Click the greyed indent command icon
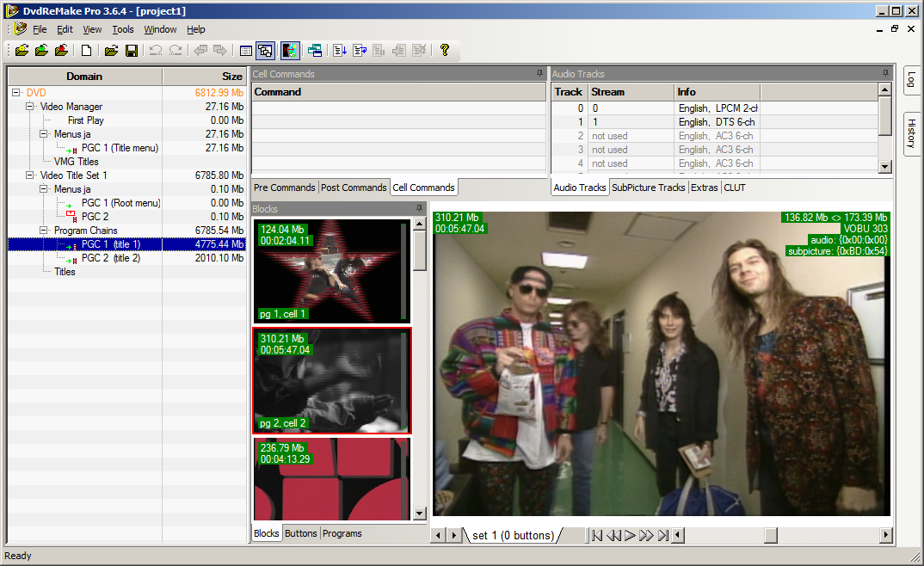The image size is (924, 566). 399,51
